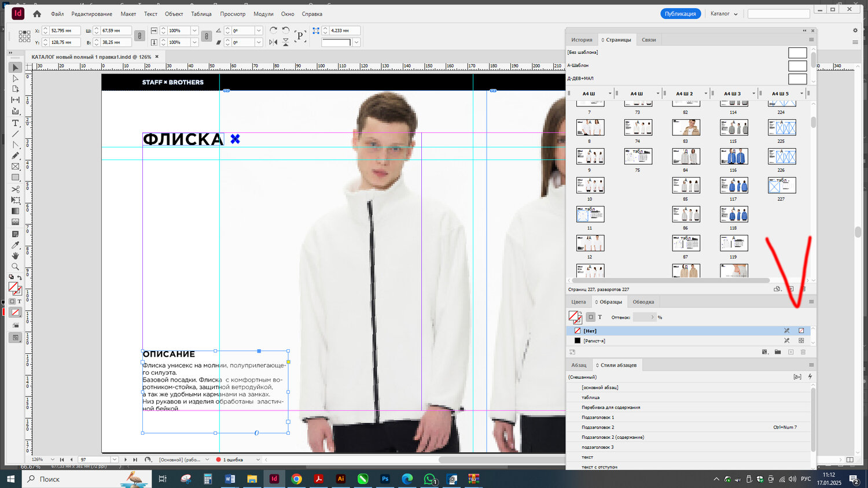Image resolution: width=868 pixels, height=488 pixels.
Task: Open the Каталог workspace dropdown
Action: 724,14
